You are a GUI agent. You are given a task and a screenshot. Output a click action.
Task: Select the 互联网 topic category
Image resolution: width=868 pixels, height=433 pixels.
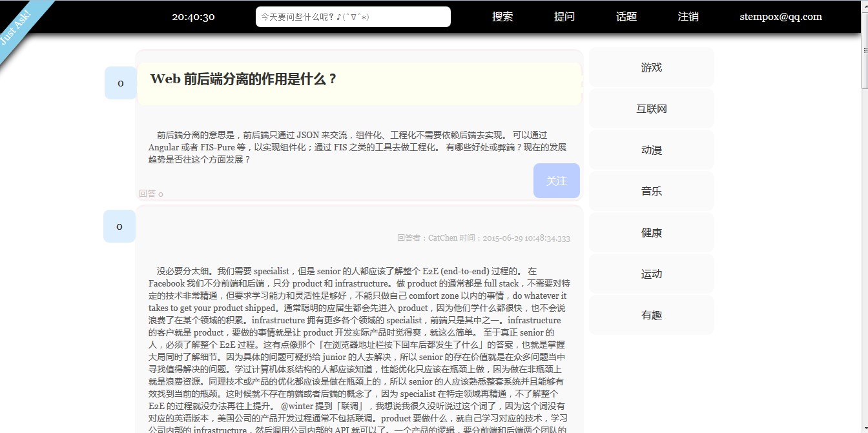[x=652, y=108]
